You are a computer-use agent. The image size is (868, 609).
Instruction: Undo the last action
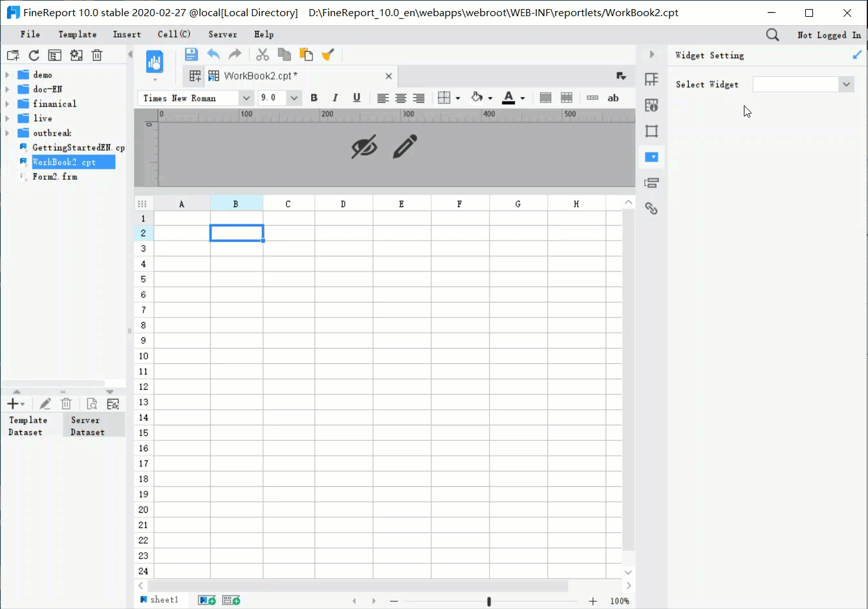pyautogui.click(x=213, y=54)
